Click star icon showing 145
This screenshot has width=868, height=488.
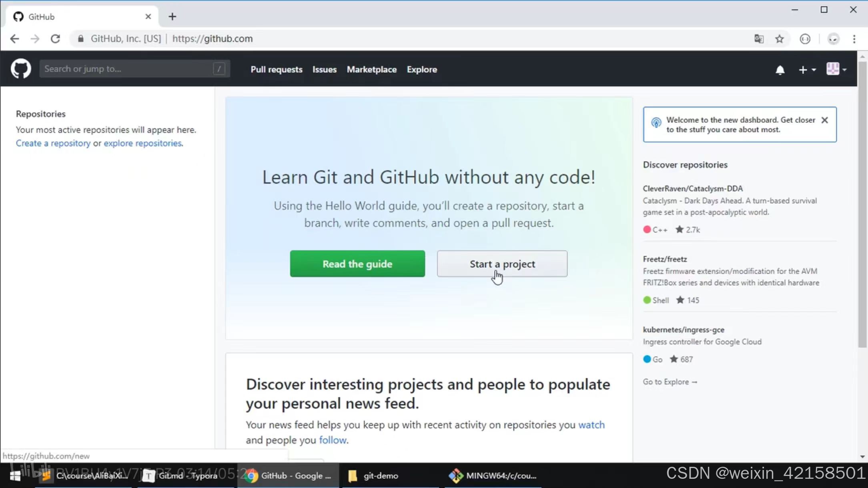[680, 300]
